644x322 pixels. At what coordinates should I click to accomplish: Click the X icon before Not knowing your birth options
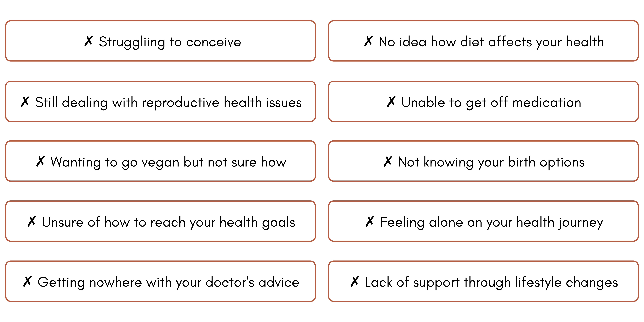[x=388, y=161]
